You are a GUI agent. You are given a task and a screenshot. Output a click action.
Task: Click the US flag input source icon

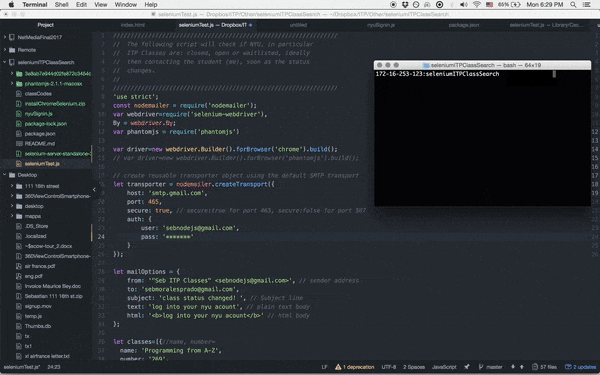489,5
